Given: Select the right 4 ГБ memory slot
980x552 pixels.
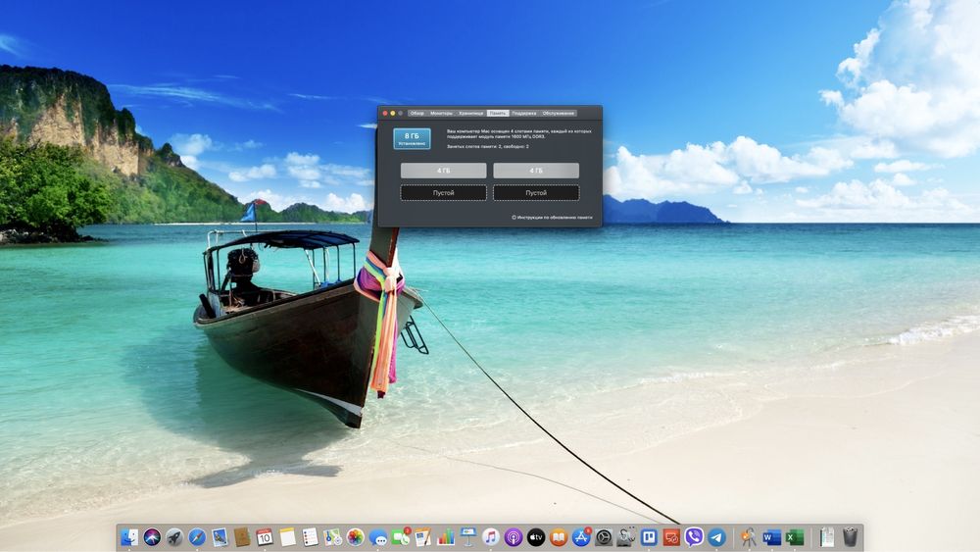Looking at the screenshot, I should pos(536,170).
